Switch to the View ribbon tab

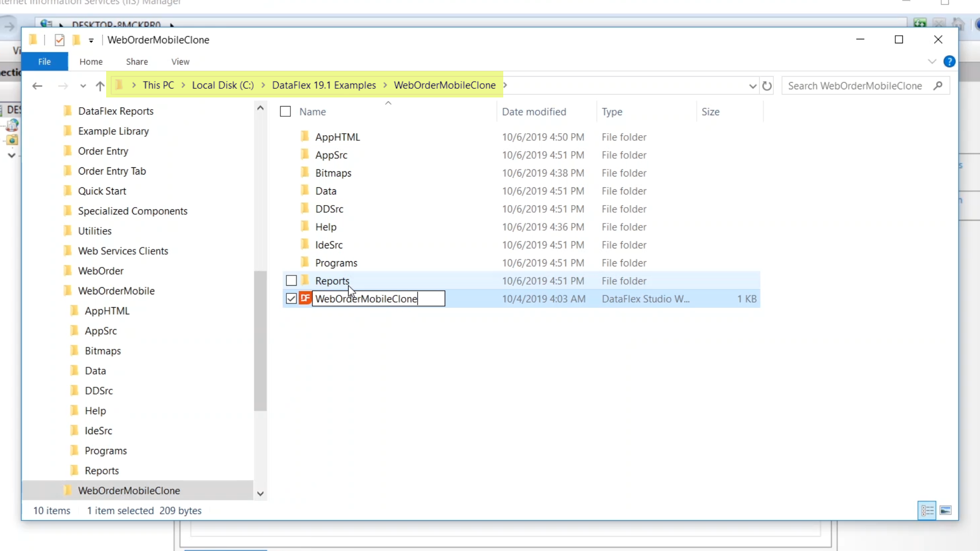pos(180,62)
